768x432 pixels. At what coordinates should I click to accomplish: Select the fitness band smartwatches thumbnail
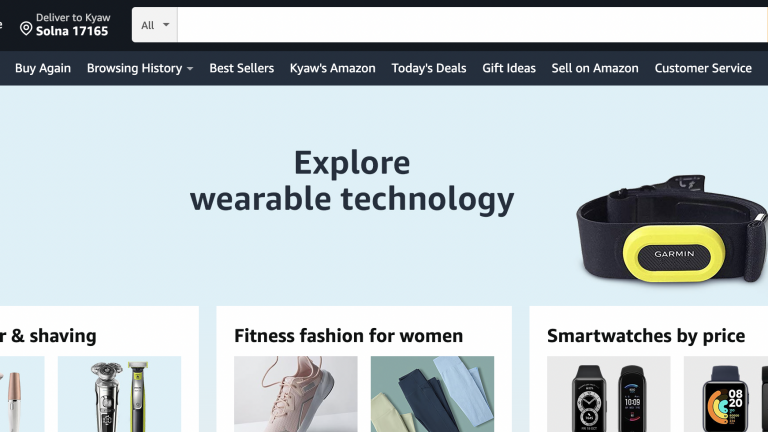tap(609, 394)
